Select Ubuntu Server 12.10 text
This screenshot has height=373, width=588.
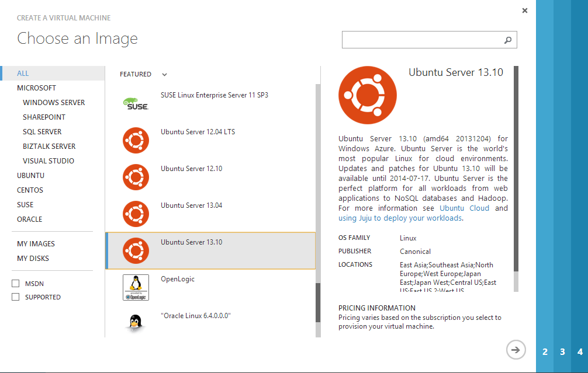pos(192,169)
